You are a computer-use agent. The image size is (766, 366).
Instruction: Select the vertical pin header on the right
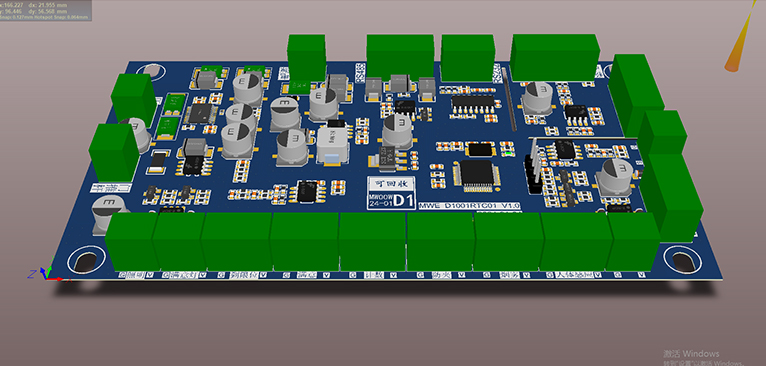click(x=533, y=165)
